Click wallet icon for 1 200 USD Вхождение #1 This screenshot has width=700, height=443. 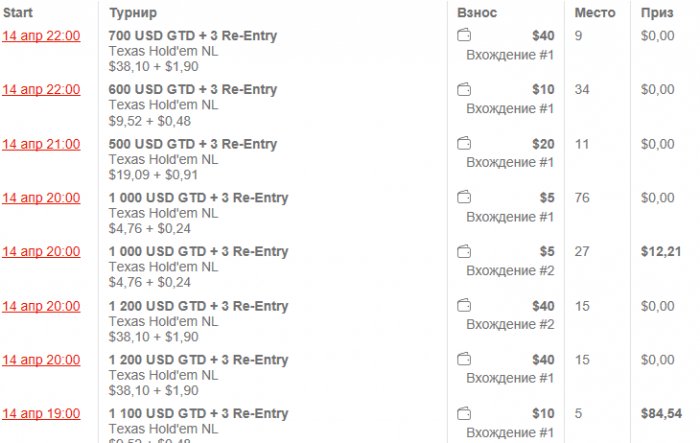coord(464,360)
